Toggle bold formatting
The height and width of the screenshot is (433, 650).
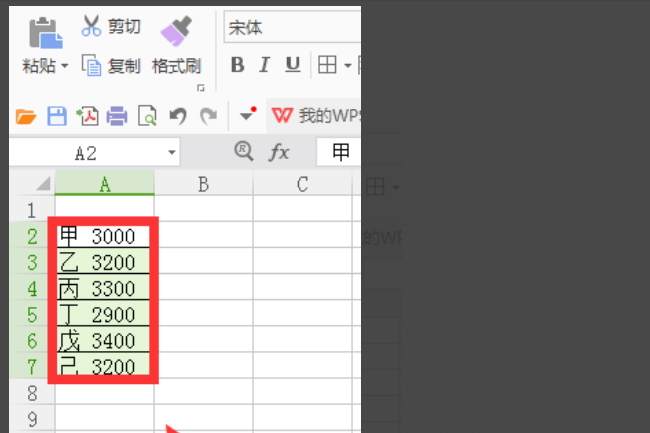238,65
